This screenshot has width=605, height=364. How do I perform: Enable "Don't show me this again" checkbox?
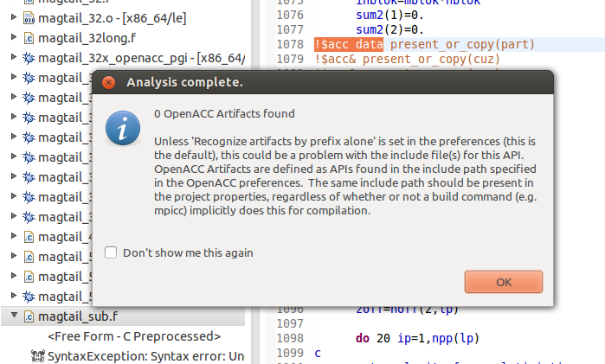[x=111, y=252]
